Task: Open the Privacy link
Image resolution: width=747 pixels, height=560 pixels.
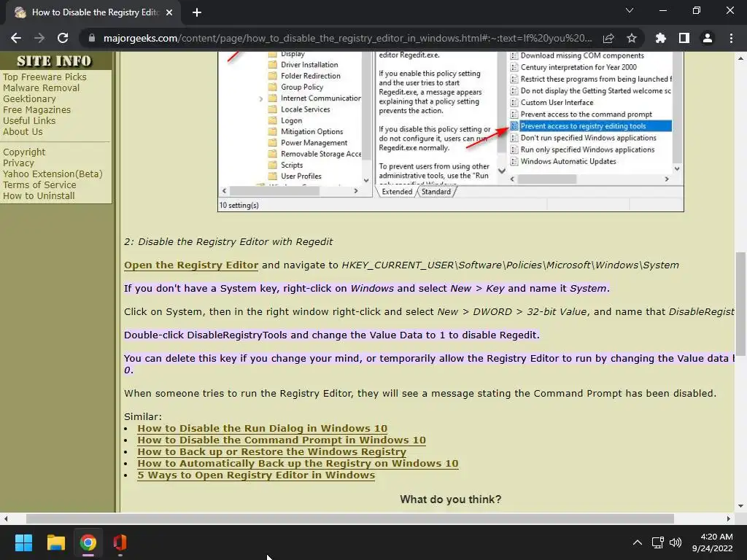Action: coord(18,163)
